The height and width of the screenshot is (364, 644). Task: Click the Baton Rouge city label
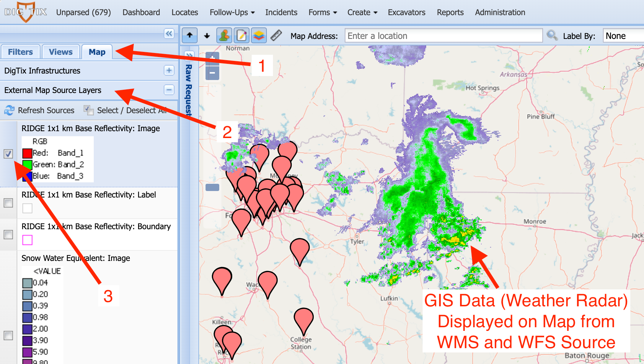(587, 355)
